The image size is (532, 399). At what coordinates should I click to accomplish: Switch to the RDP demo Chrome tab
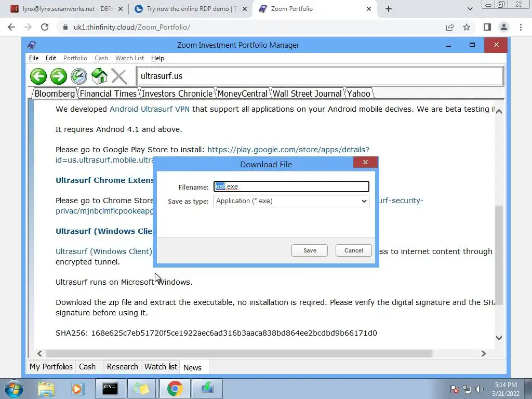pyautogui.click(x=190, y=9)
